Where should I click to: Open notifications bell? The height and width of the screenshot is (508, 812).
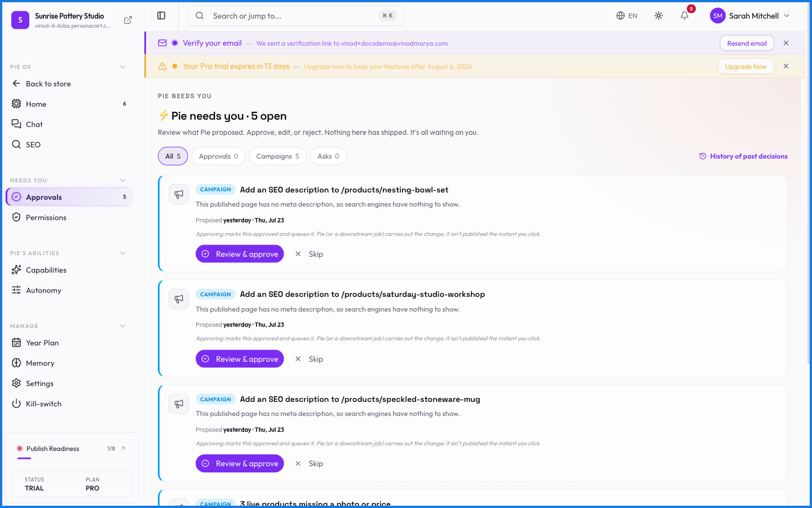pos(685,16)
